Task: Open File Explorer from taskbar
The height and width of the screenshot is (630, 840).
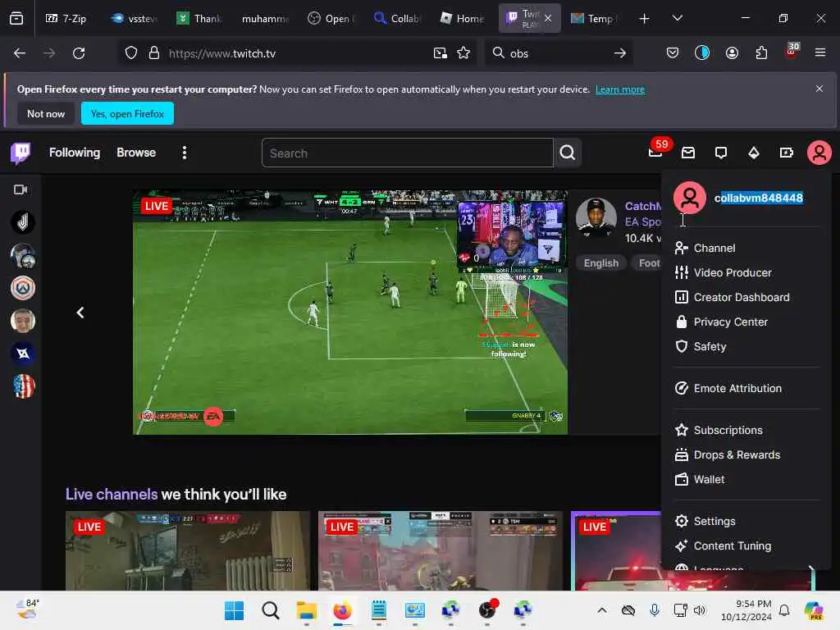Action: coord(307,610)
